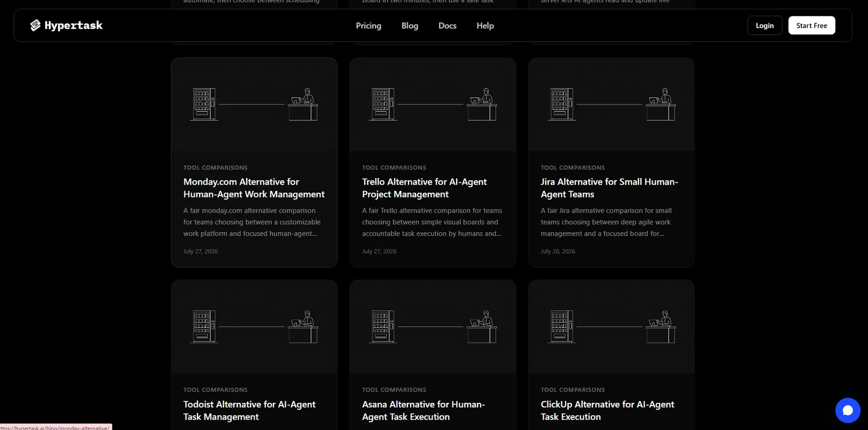Click the July 20, 2026 date text
The width and height of the screenshot is (868, 430).
(x=558, y=251)
